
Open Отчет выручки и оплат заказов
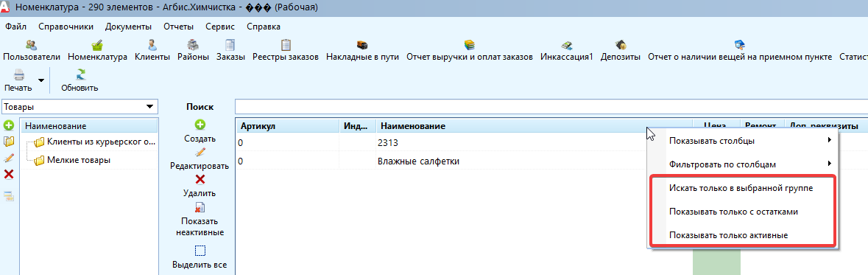[470, 50]
